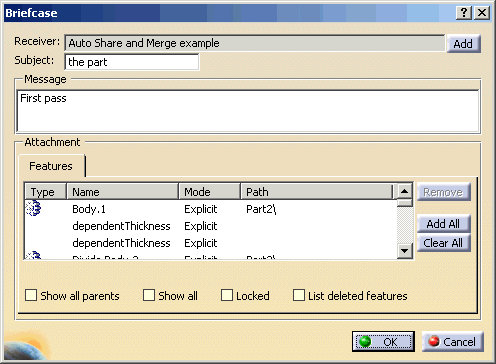
Task: Select the Body.1 row name
Action: pos(89,209)
